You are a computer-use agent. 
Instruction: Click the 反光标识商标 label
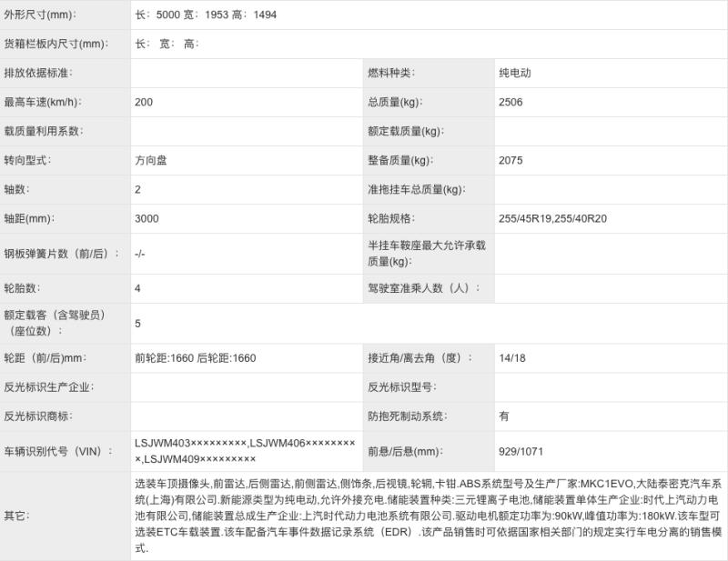(x=38, y=416)
